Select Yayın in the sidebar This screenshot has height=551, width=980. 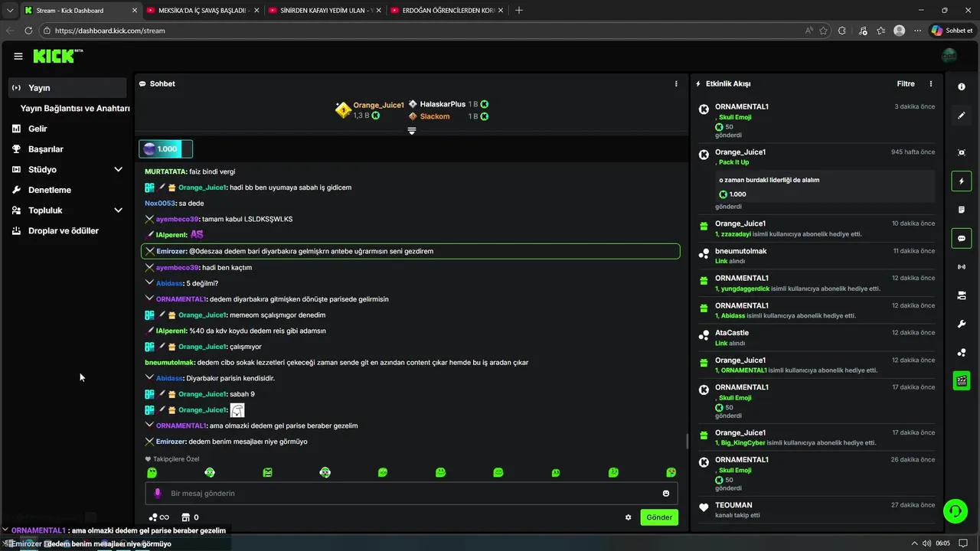(x=67, y=88)
